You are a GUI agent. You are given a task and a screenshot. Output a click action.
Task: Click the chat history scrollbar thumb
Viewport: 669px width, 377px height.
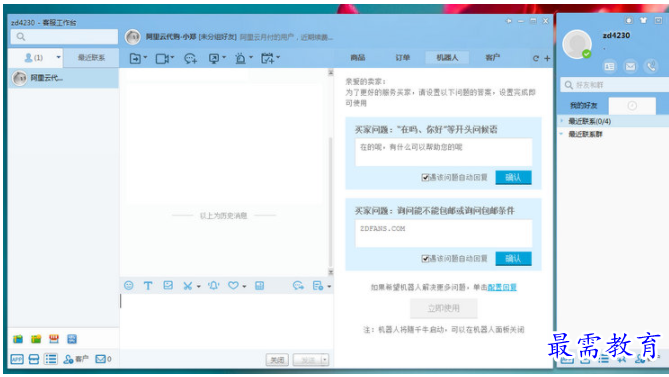pyautogui.click(x=330, y=201)
